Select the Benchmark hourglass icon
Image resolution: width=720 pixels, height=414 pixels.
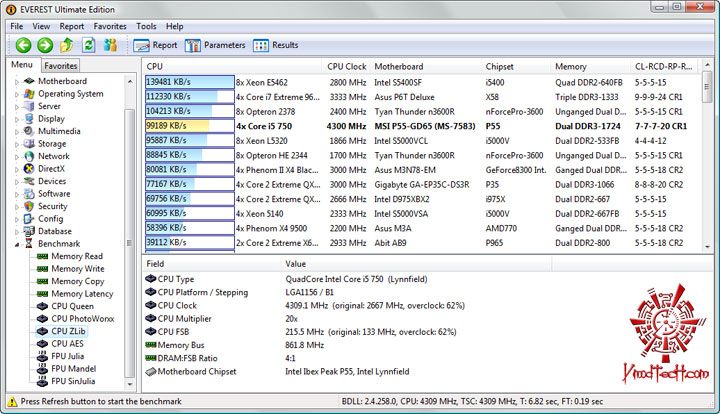point(29,244)
